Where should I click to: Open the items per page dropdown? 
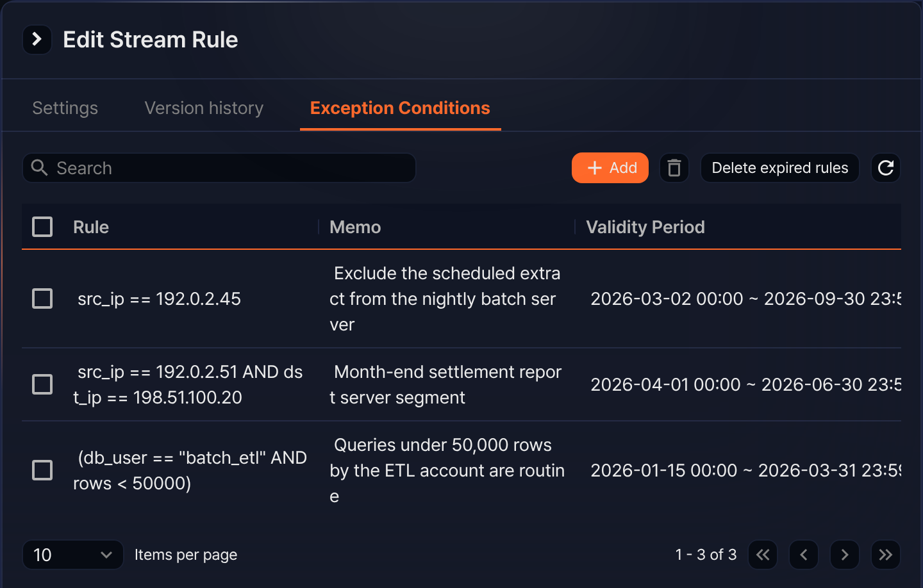click(x=73, y=555)
